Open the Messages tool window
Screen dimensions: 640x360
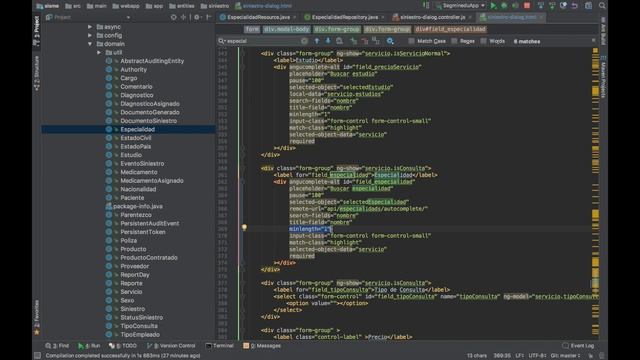coord(262,346)
